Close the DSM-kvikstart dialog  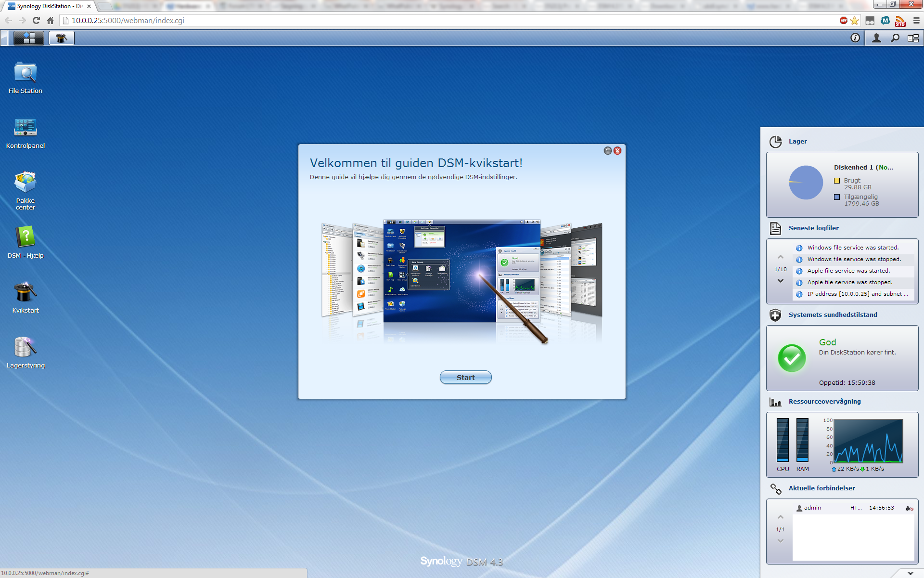tap(617, 151)
